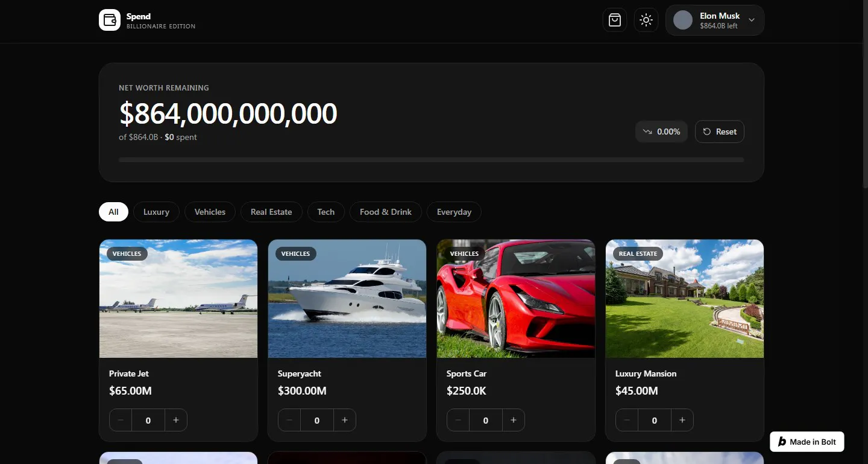Reset all spending
868x464 pixels.
click(720, 132)
